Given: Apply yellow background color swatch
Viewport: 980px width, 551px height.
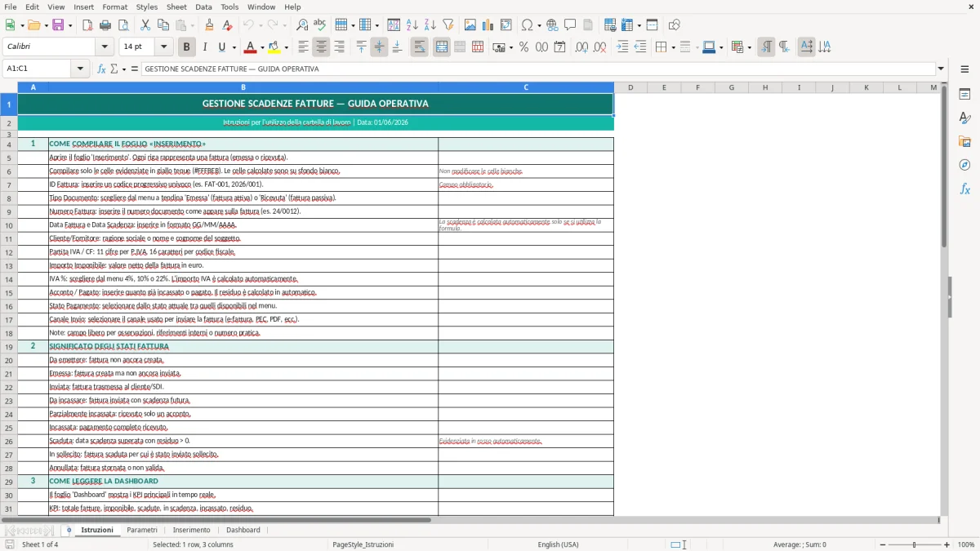Looking at the screenshot, I should (x=274, y=47).
